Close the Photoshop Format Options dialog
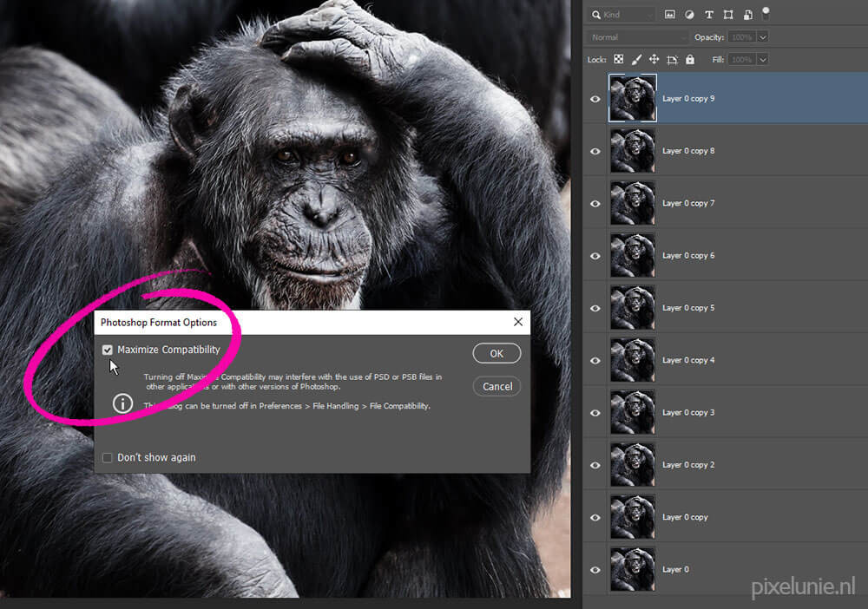Image resolution: width=868 pixels, height=609 pixels. click(518, 322)
